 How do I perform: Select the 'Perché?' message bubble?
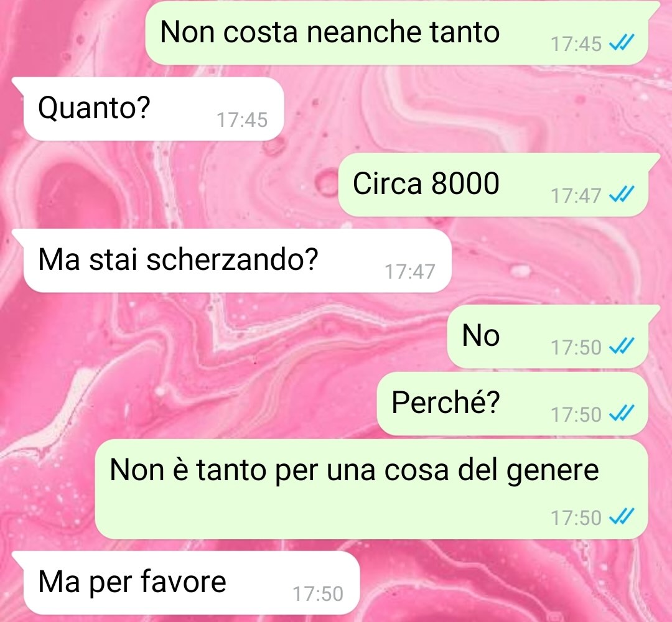pos(512,404)
